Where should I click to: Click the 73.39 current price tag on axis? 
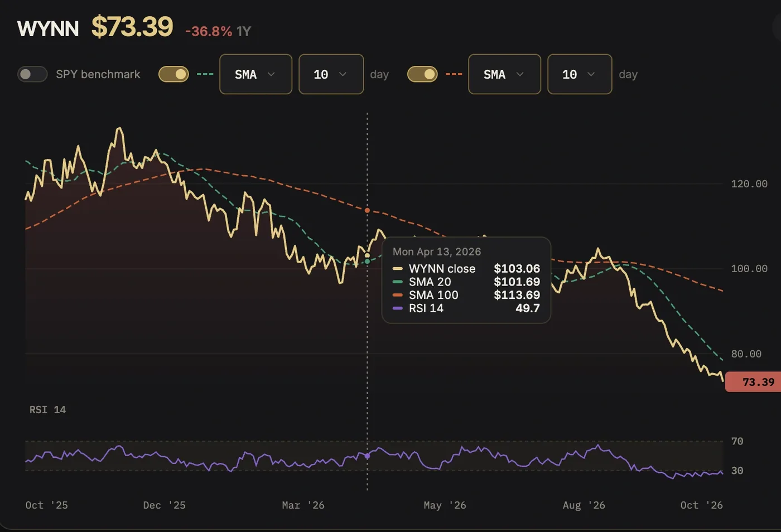coord(753,382)
